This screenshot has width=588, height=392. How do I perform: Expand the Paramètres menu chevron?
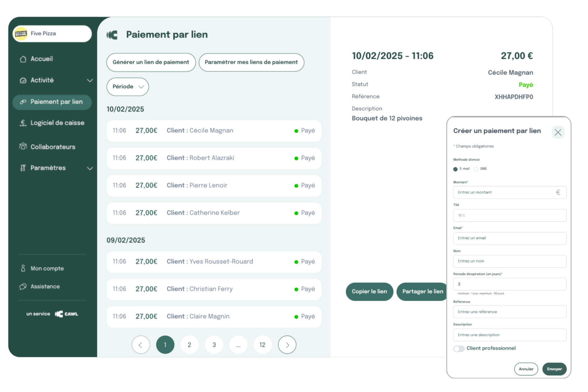[90, 168]
